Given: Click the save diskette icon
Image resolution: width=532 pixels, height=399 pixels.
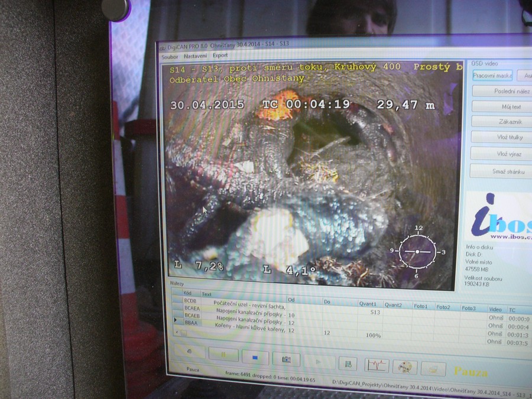Looking at the screenshot, I should 349,364.
